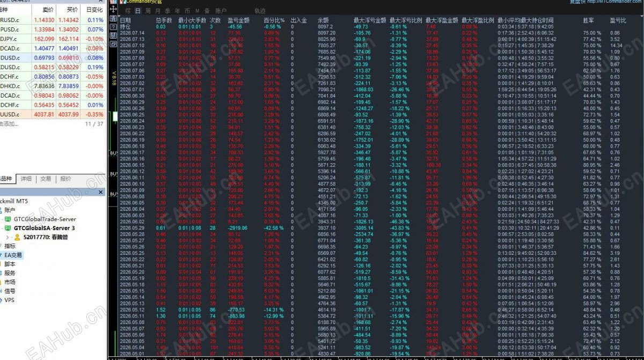This screenshot has width=644, height=360.
Task: Switch Market Watch to the 报价 tab
Action: [65, 179]
